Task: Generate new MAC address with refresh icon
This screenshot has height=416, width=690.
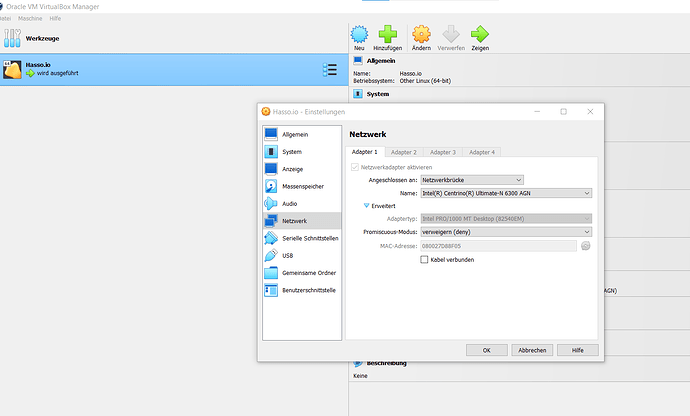Action: coord(585,246)
